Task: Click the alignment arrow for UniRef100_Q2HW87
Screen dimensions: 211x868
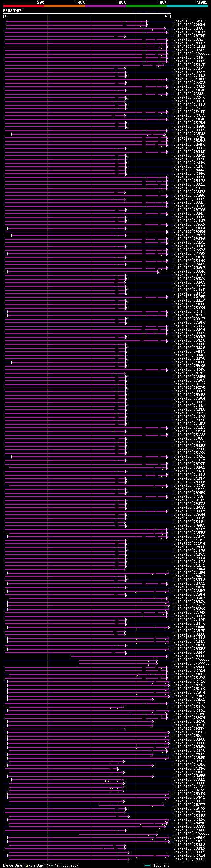Action: (165, 29)
